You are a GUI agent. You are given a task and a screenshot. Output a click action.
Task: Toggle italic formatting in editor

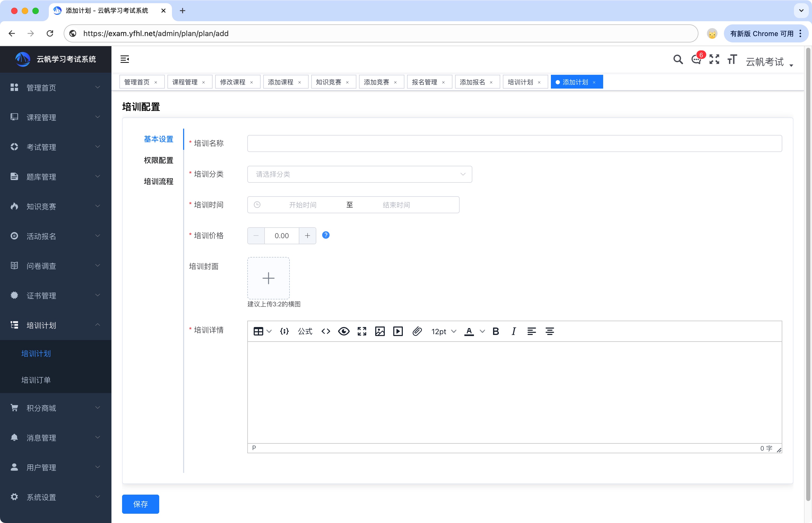pos(513,331)
